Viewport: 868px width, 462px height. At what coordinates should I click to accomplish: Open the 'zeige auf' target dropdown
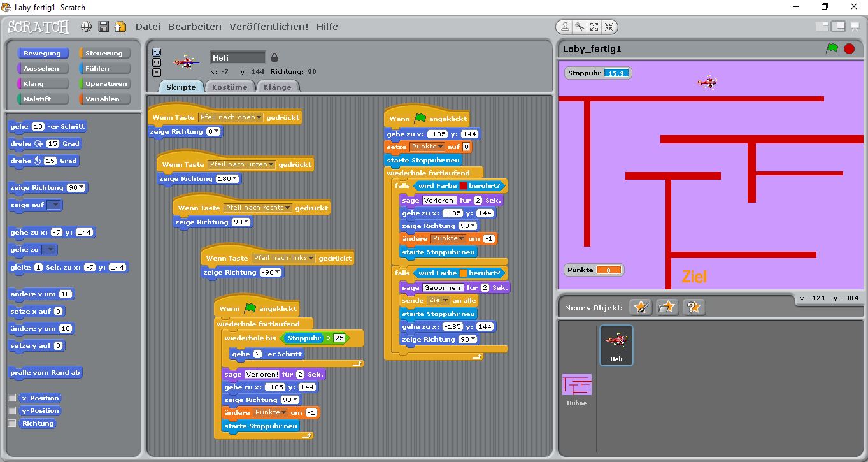(54, 205)
